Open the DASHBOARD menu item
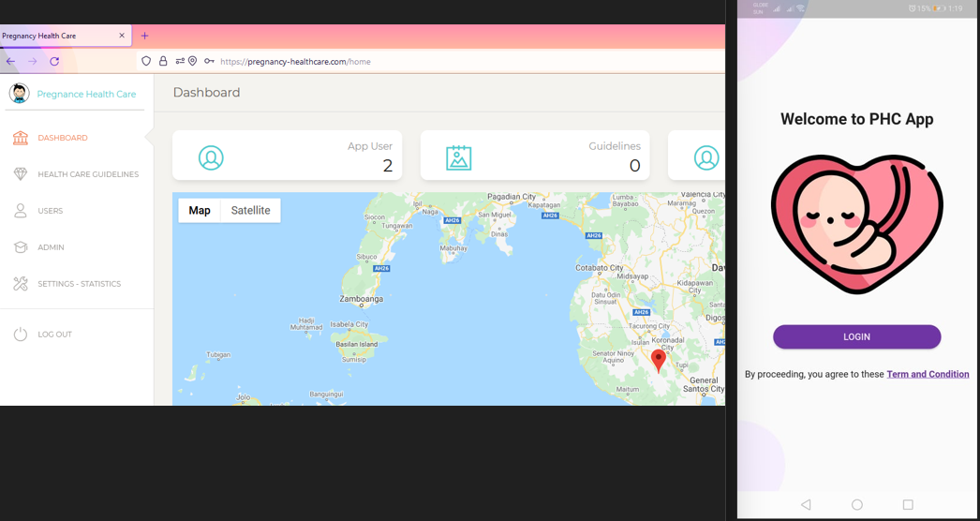The image size is (980, 521). tap(63, 138)
